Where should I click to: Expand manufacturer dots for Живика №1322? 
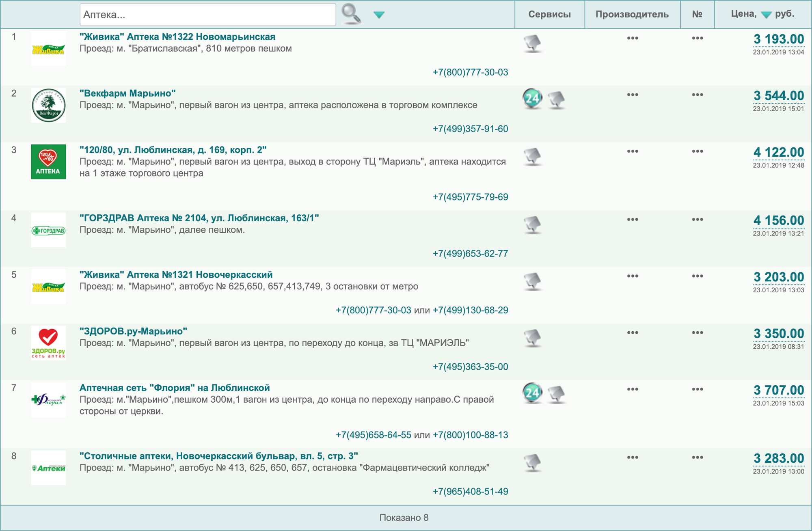click(x=633, y=38)
